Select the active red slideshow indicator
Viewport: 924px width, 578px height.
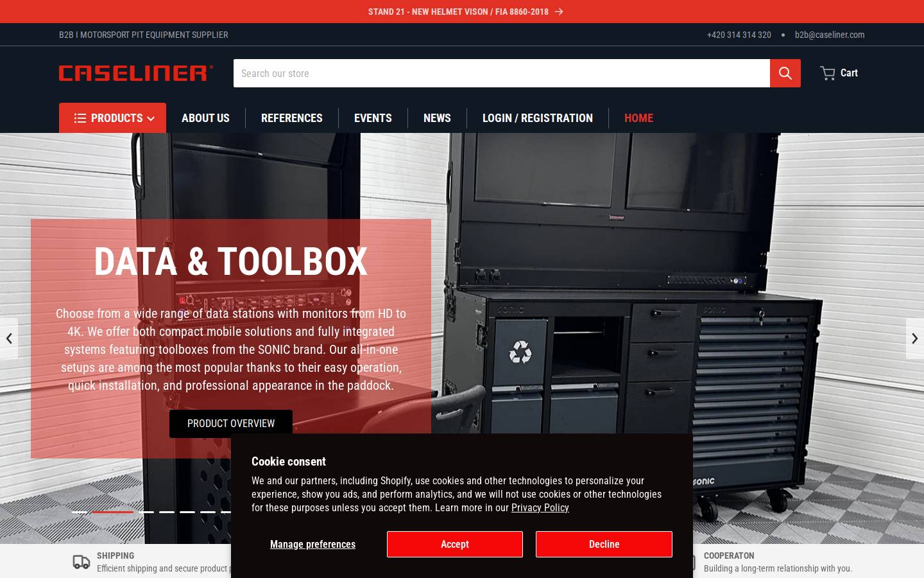pyautogui.click(x=113, y=512)
